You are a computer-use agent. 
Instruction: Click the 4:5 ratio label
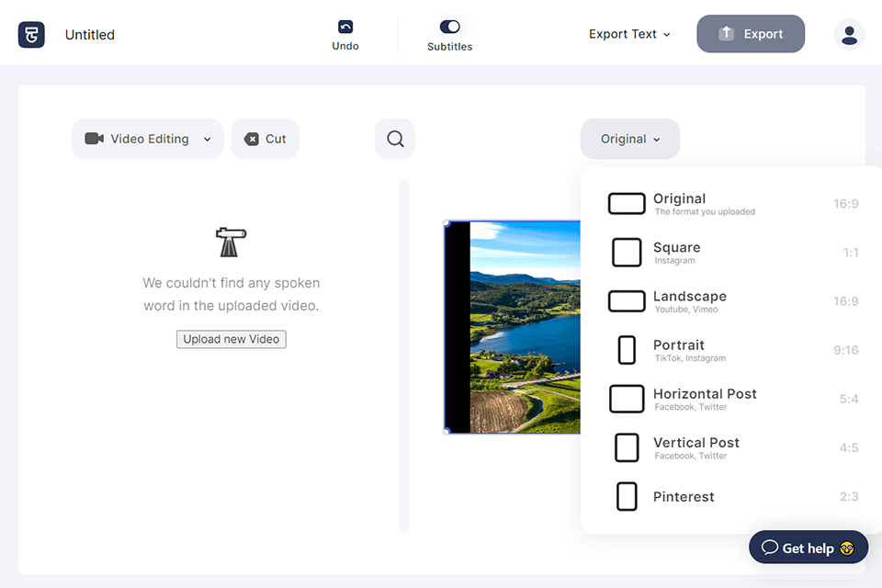tap(849, 448)
